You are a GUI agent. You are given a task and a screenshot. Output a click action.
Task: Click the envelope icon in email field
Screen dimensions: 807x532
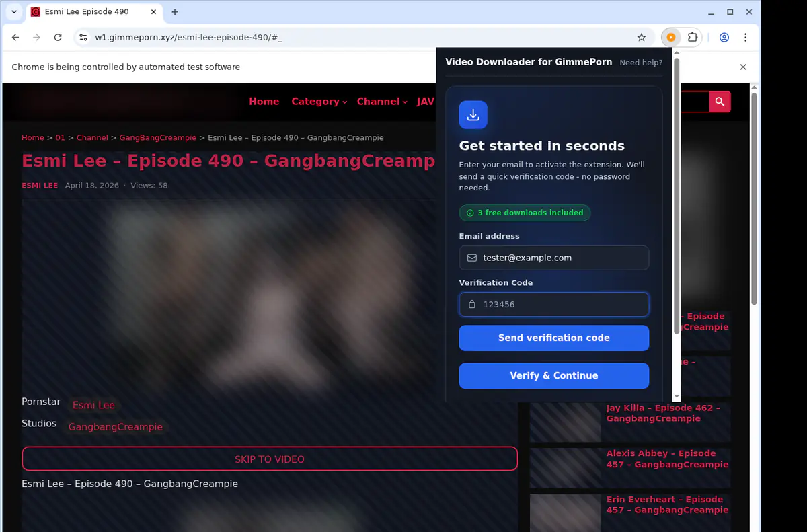pyautogui.click(x=472, y=258)
